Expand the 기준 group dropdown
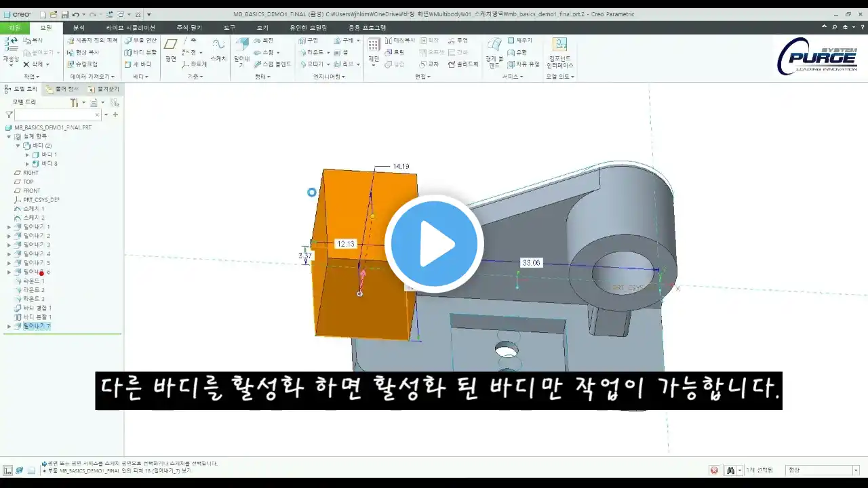Image resolution: width=868 pixels, height=488 pixels. [195, 77]
